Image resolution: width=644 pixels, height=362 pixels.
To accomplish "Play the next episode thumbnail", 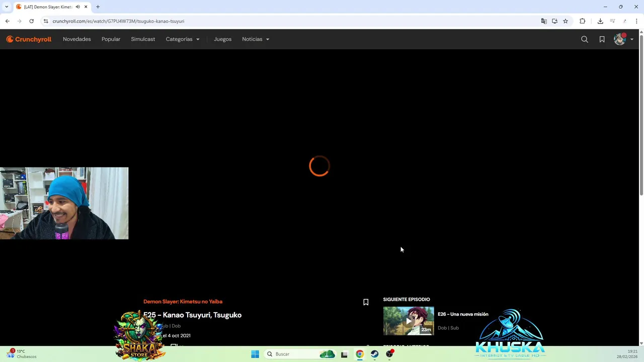I will 409,321.
